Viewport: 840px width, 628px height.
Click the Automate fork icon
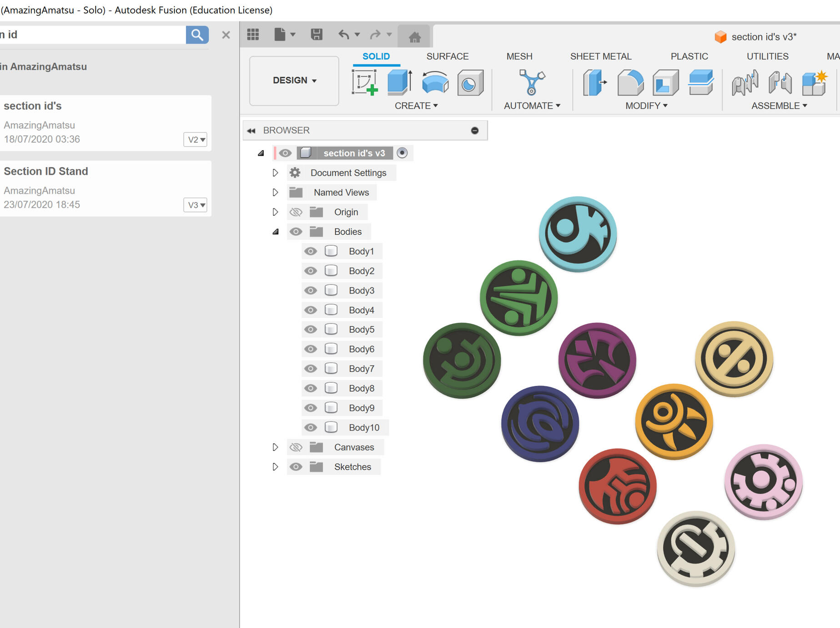tap(531, 82)
